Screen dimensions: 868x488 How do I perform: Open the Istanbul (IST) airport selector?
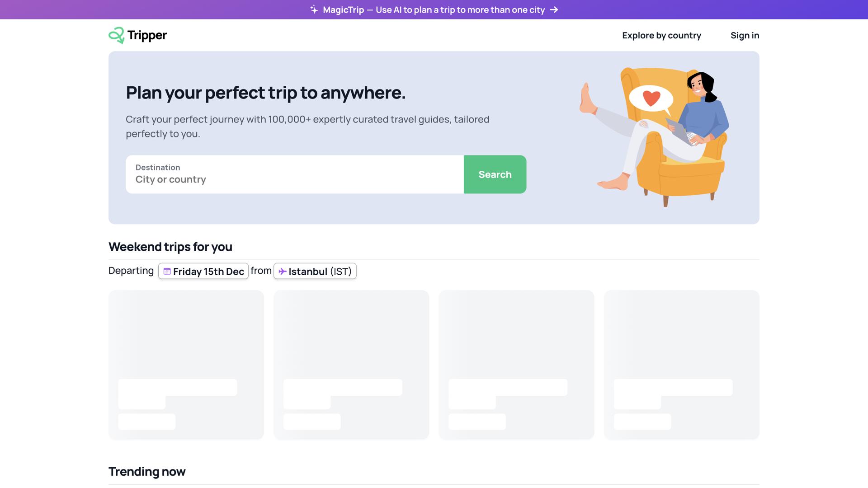[x=315, y=271]
